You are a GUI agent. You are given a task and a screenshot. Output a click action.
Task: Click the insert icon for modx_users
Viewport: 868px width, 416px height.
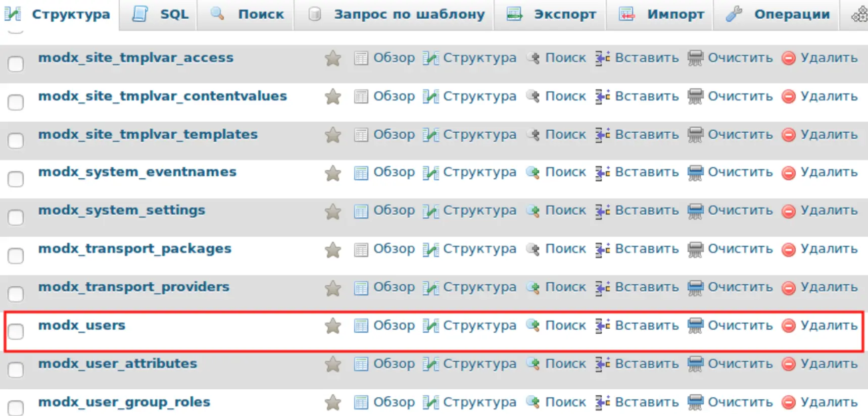(x=602, y=326)
